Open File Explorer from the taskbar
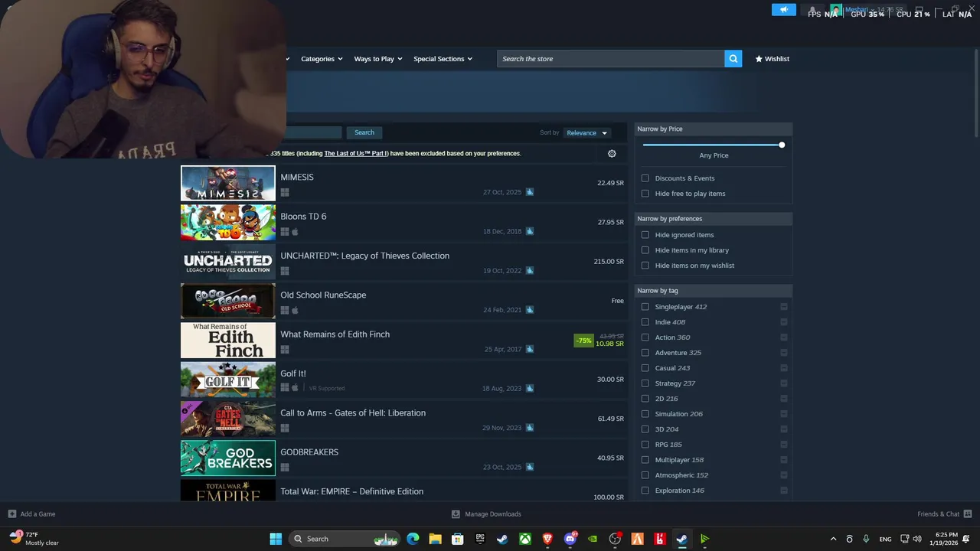Image resolution: width=980 pixels, height=551 pixels. [435, 539]
